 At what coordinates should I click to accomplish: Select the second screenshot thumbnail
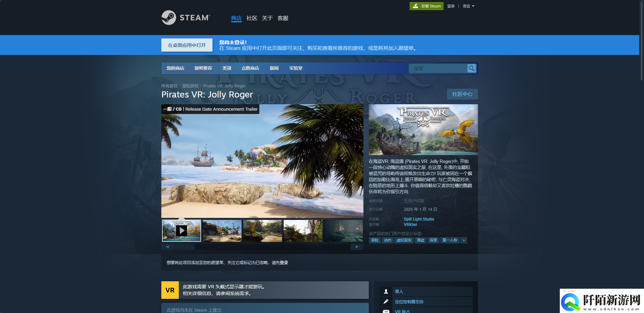point(222,230)
